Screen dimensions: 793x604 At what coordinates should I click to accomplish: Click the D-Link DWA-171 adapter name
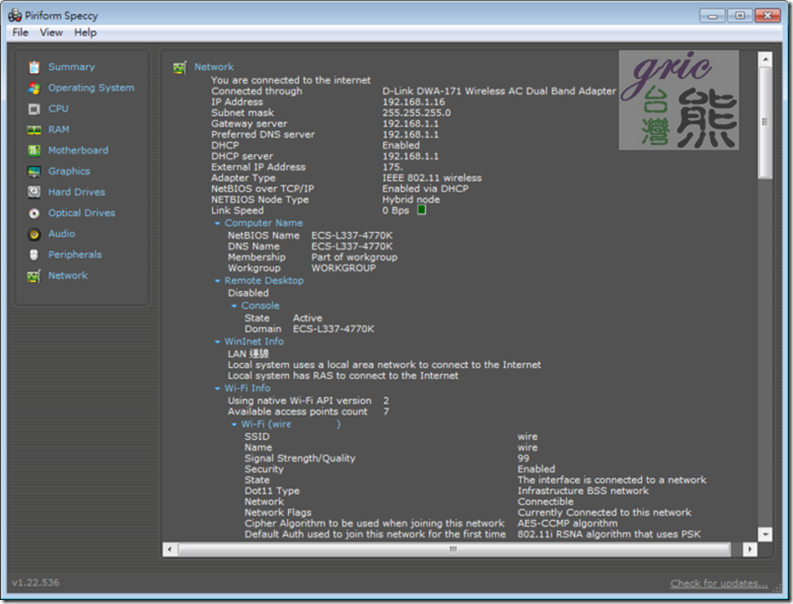pos(499,91)
